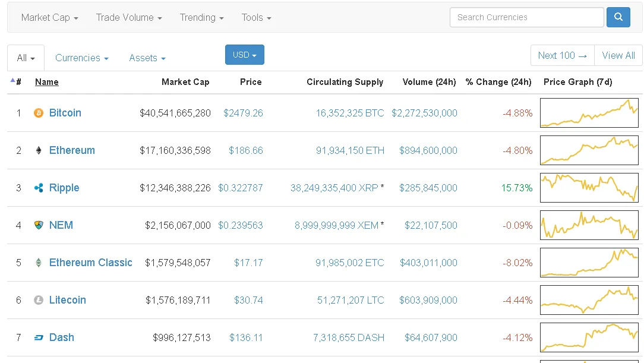
Task: Expand the USD currency dropdown
Action: coord(244,55)
